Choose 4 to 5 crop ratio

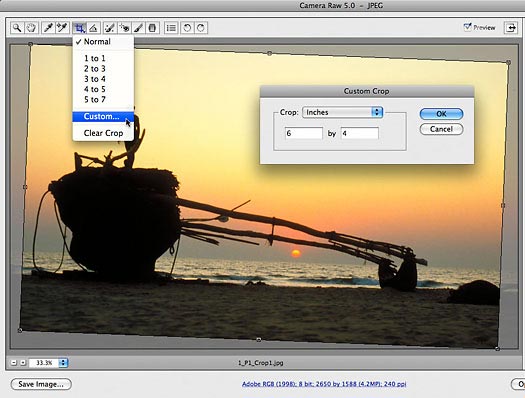(x=103, y=89)
